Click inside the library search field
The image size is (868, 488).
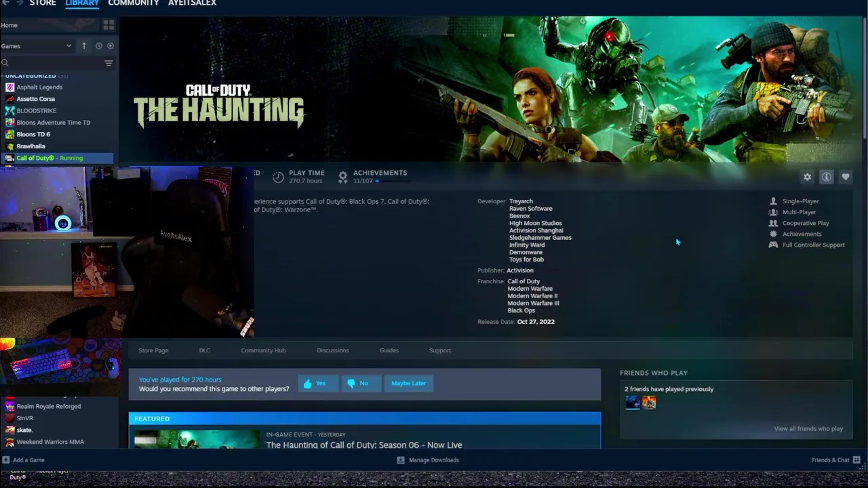point(54,63)
